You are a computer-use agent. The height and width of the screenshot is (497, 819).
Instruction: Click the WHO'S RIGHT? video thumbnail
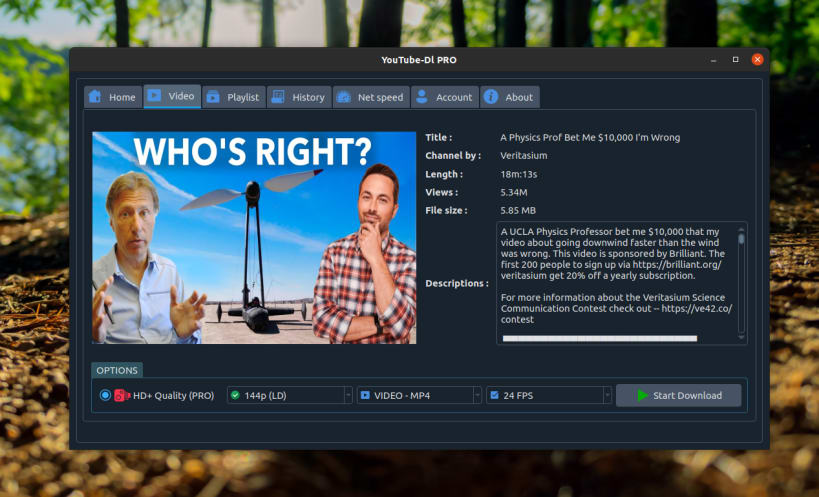tap(254, 238)
